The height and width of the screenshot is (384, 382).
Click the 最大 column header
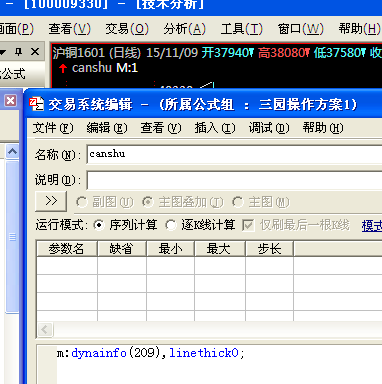click(220, 249)
